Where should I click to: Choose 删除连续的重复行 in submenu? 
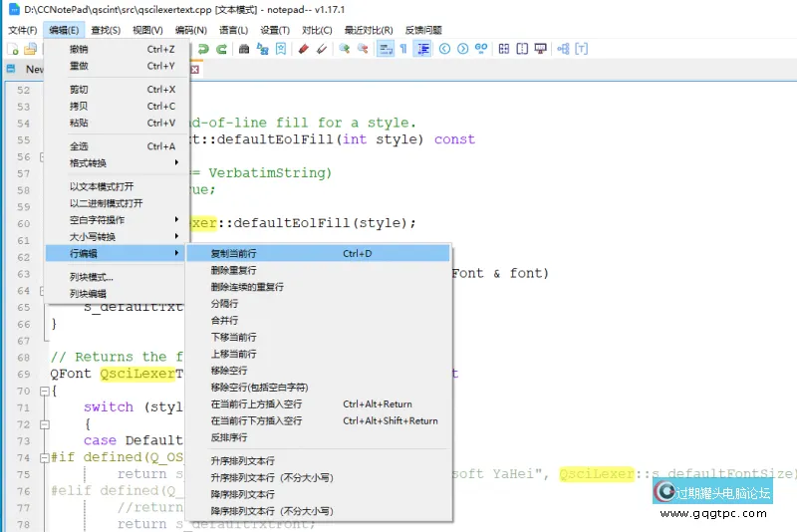click(x=318, y=287)
